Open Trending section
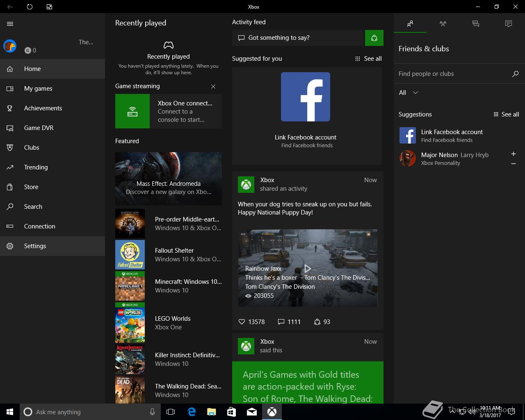 point(52,167)
